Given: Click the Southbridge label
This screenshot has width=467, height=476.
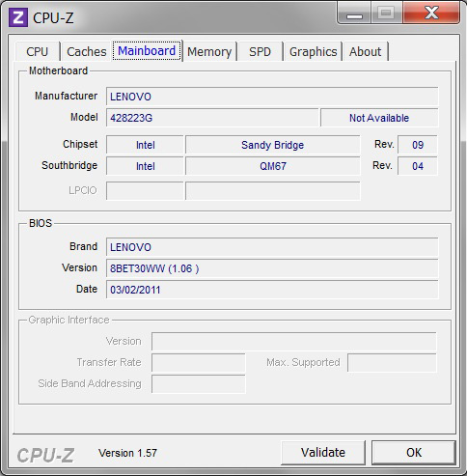Looking at the screenshot, I should click(69, 165).
